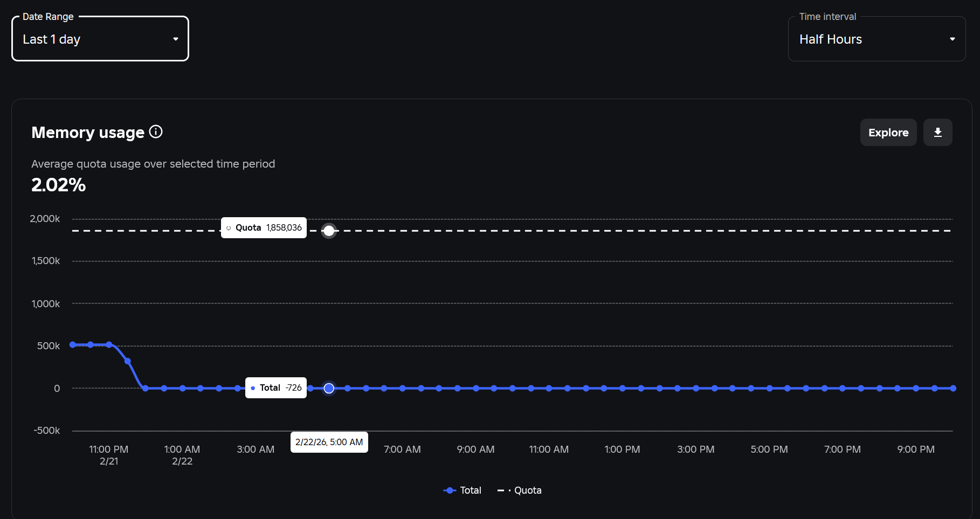
Task: Click the 3:00 AM x-axis label
Action: click(256, 449)
